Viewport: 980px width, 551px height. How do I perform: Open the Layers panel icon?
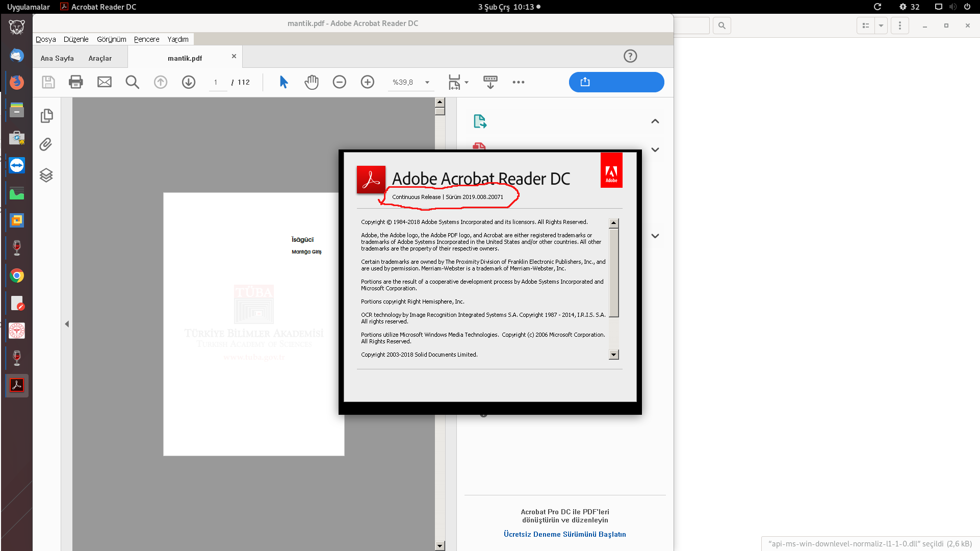click(46, 175)
